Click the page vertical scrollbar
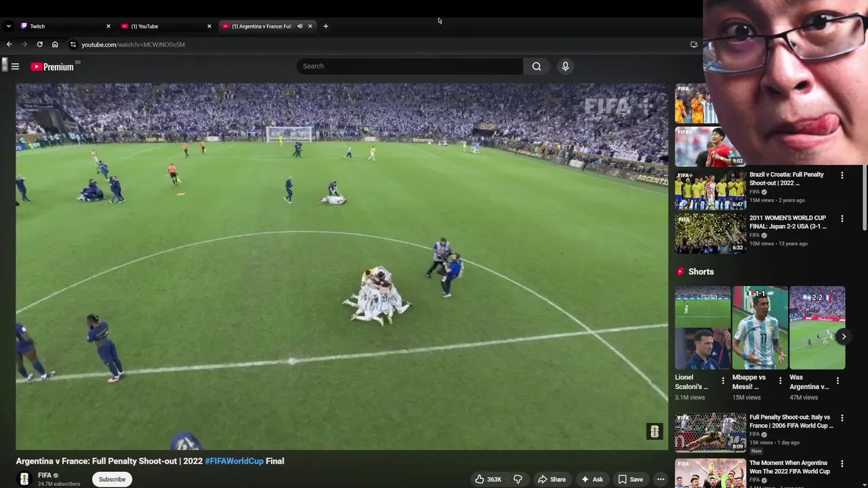This screenshot has width=868, height=488. [x=865, y=197]
